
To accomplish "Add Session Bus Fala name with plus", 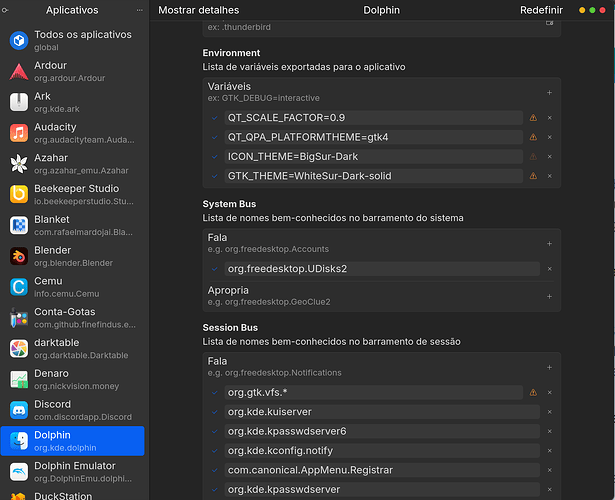I will pyautogui.click(x=549, y=367).
